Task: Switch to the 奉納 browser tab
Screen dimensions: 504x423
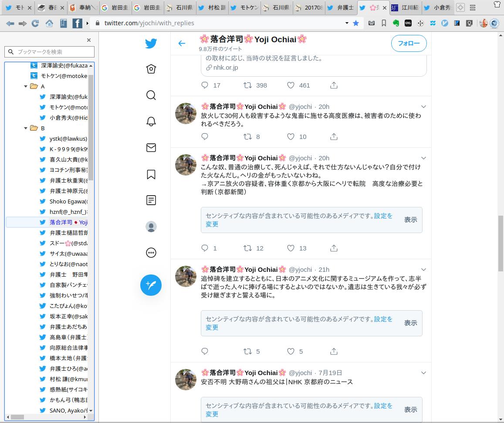Action: point(84,7)
